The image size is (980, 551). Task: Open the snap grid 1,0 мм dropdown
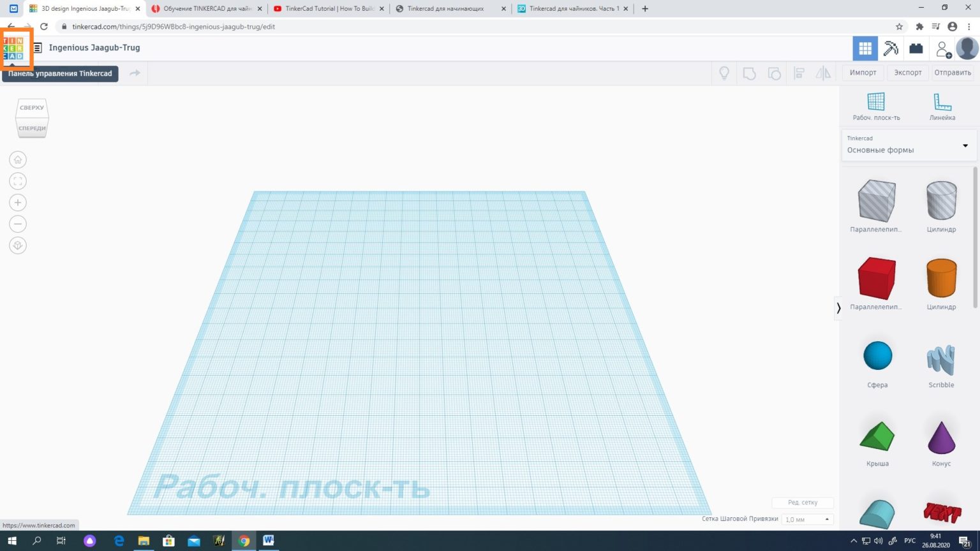click(807, 520)
